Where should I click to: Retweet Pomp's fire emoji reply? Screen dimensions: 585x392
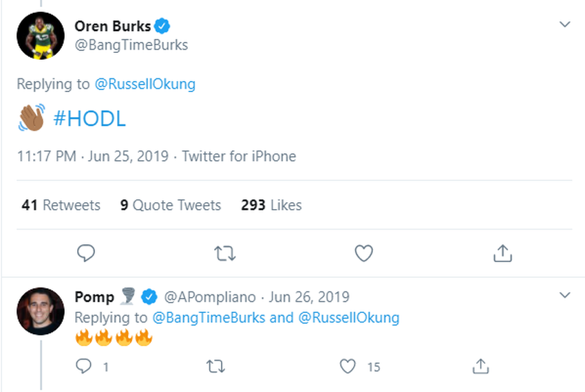pos(215,367)
